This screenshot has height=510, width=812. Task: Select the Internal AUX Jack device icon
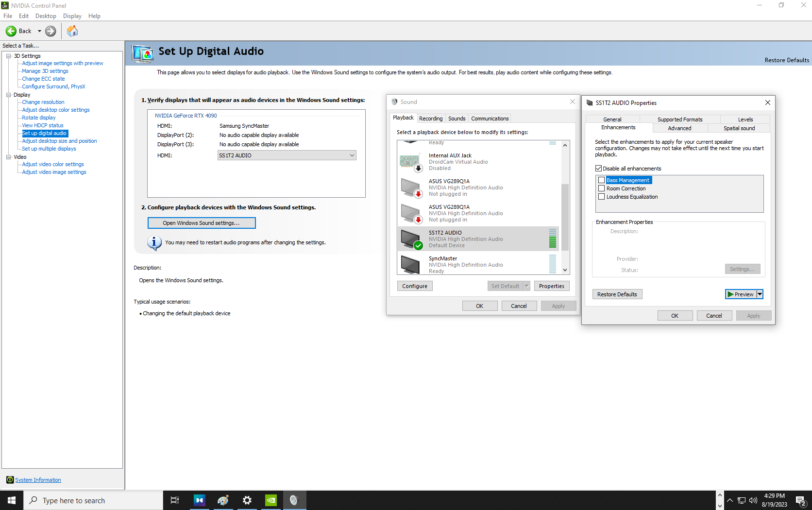click(x=411, y=162)
